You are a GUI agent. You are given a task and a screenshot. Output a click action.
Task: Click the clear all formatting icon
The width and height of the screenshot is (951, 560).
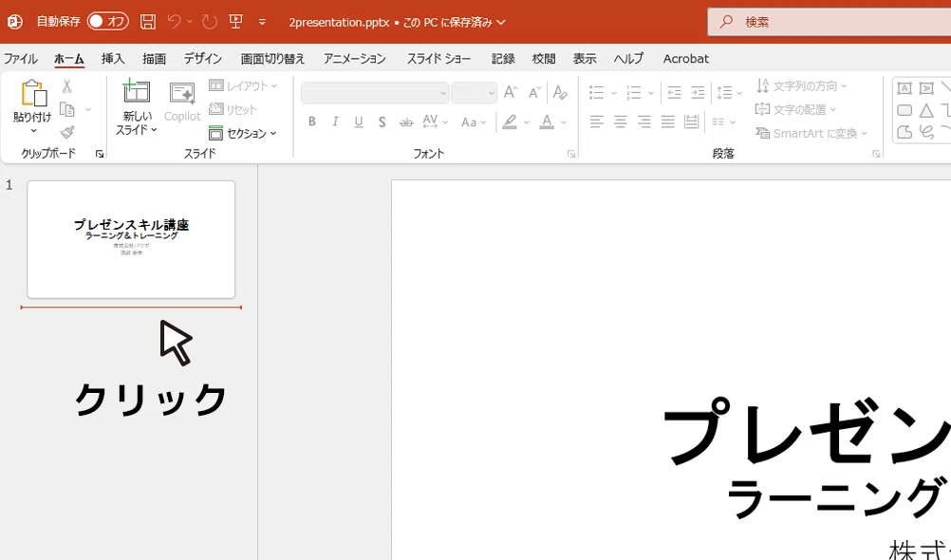[560, 92]
